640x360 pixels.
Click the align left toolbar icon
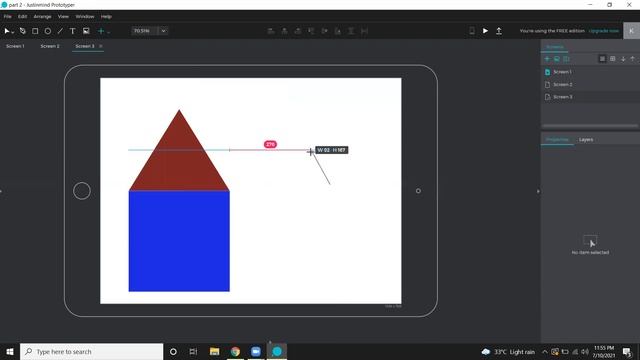click(271, 31)
